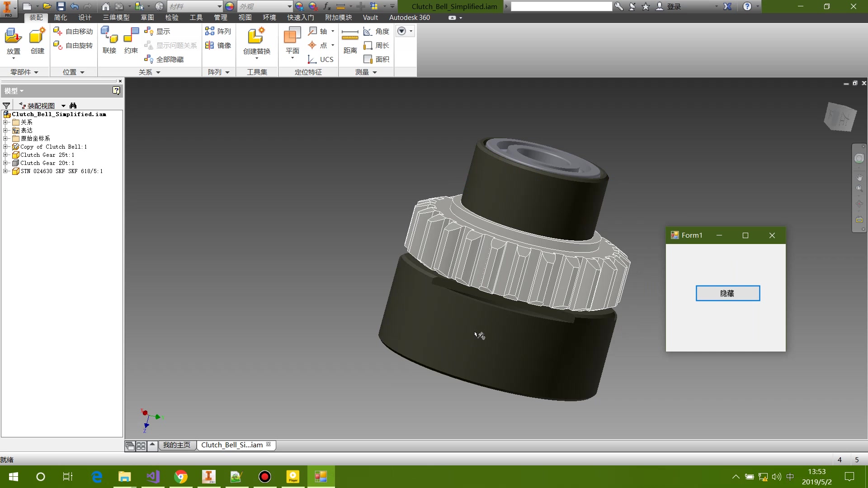Click Create Substitutes icon
Screen dimensions: 868x488
[x=256, y=36]
